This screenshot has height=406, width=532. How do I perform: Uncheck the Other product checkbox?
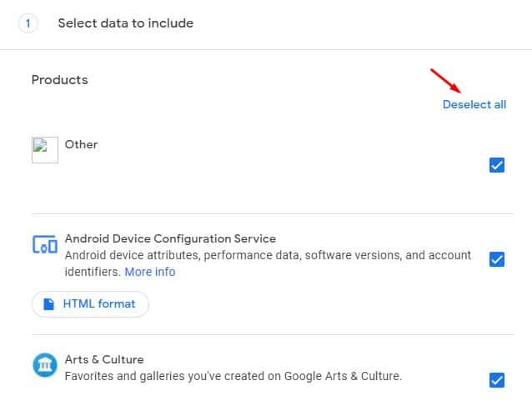click(x=497, y=165)
